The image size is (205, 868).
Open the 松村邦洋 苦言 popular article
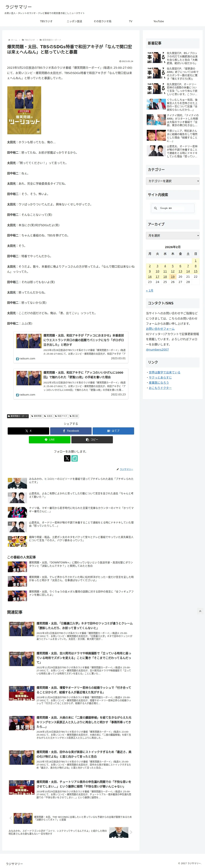click(x=71, y=581)
